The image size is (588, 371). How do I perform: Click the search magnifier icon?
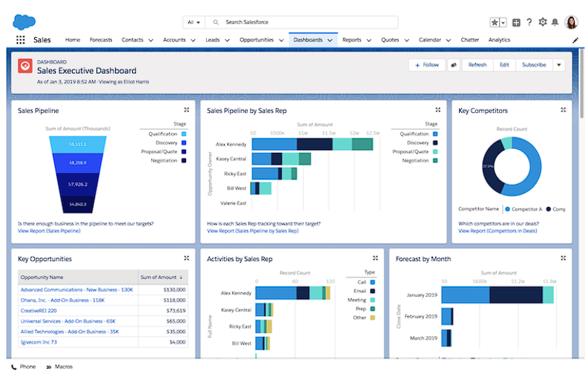click(216, 22)
